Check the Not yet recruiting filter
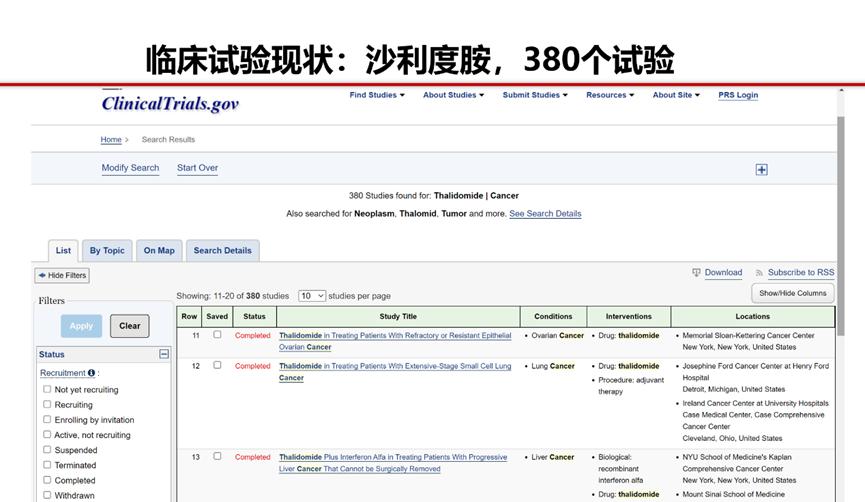Viewport: 865px width, 502px height. click(x=47, y=389)
